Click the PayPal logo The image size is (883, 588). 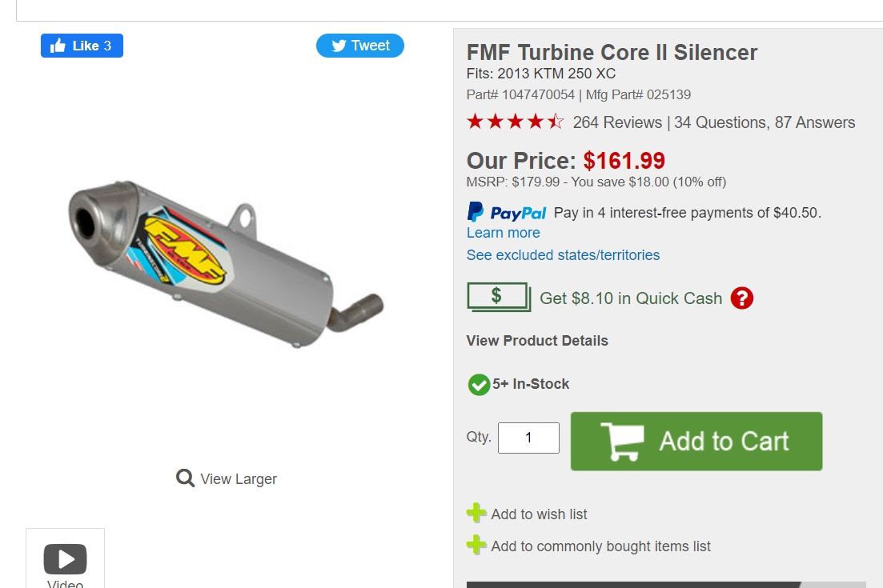tap(507, 213)
